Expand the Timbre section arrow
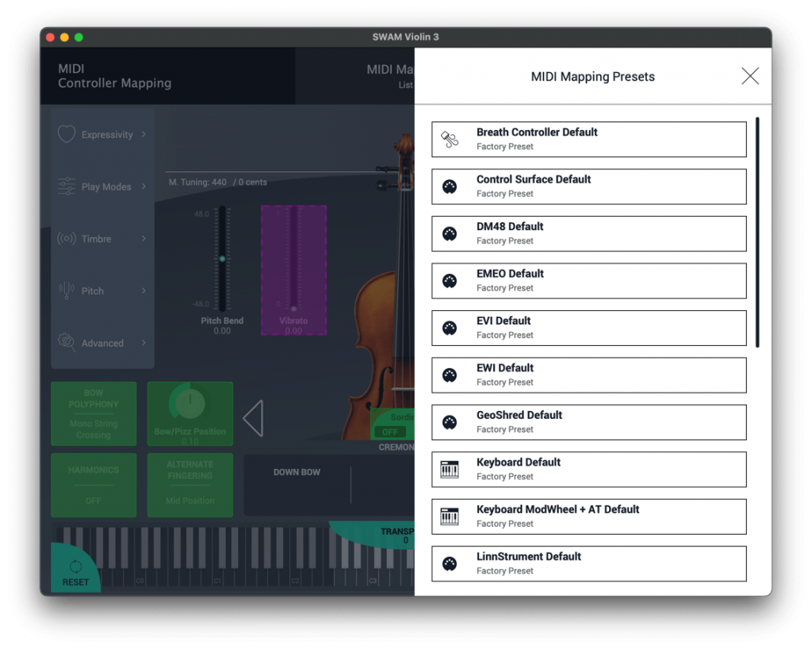The image size is (812, 649). click(144, 239)
